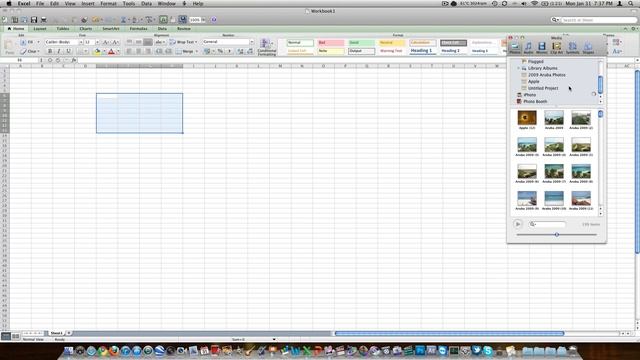Viewport: 640px width, 360px height.
Task: Open the Format menu
Action: [x=108, y=3]
